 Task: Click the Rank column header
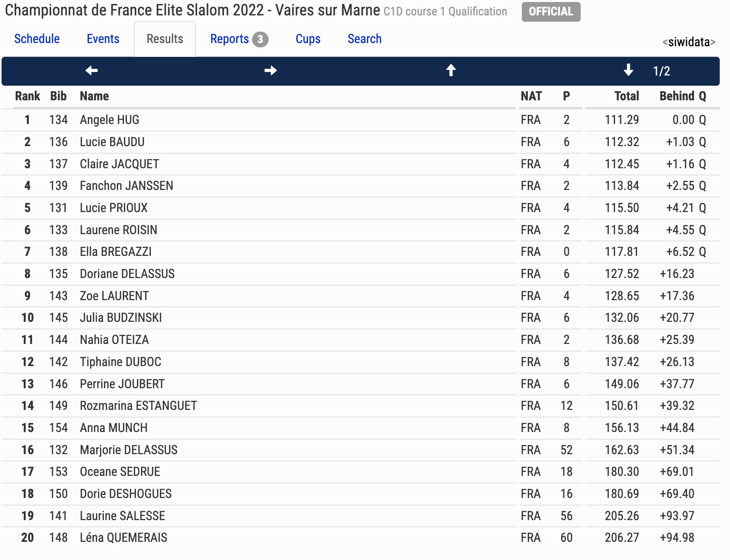click(x=27, y=96)
